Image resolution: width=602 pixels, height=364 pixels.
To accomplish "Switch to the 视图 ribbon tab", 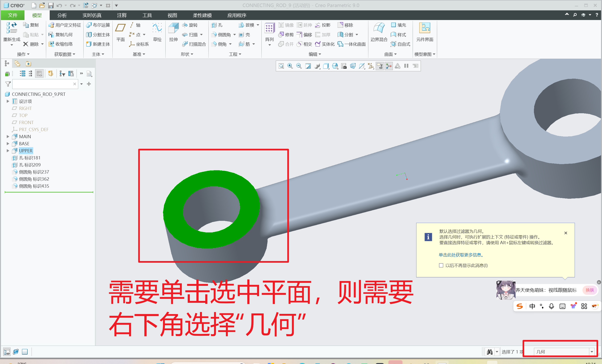I will point(172,15).
